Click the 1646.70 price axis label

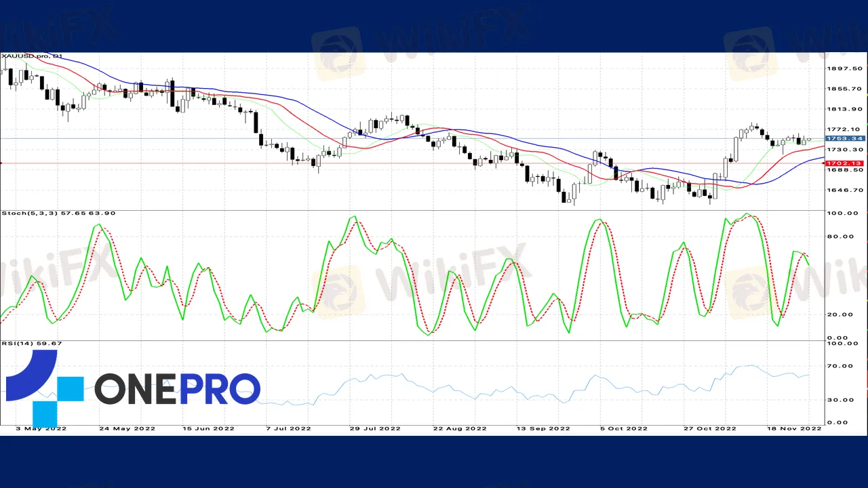point(844,190)
